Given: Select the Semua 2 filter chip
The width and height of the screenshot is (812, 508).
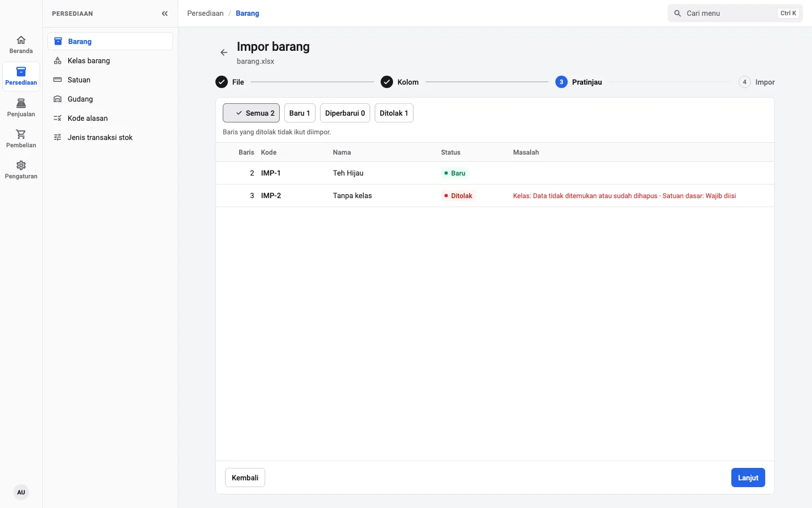Looking at the screenshot, I should (x=251, y=113).
